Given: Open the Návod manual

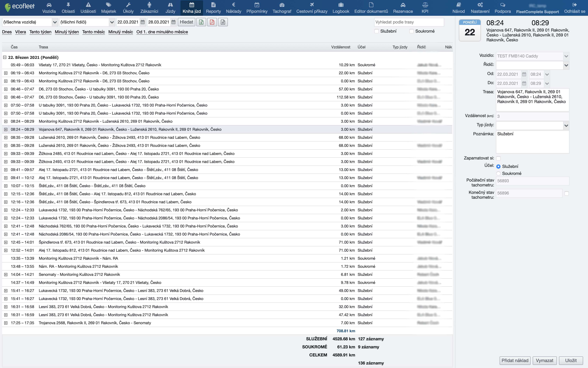Looking at the screenshot, I should pos(458,8).
